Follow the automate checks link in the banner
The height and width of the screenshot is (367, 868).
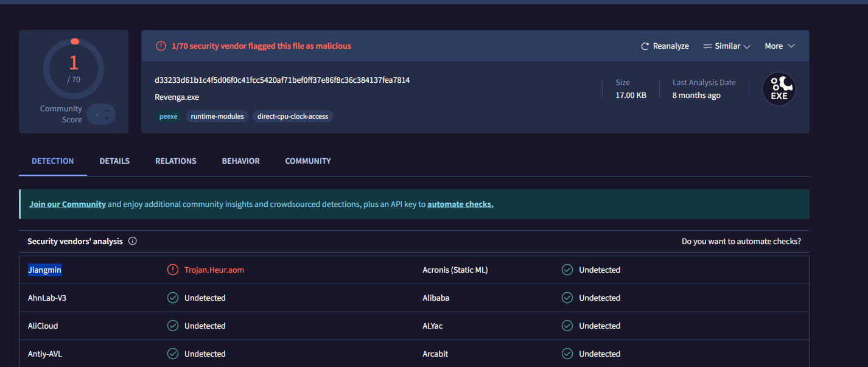pos(460,204)
